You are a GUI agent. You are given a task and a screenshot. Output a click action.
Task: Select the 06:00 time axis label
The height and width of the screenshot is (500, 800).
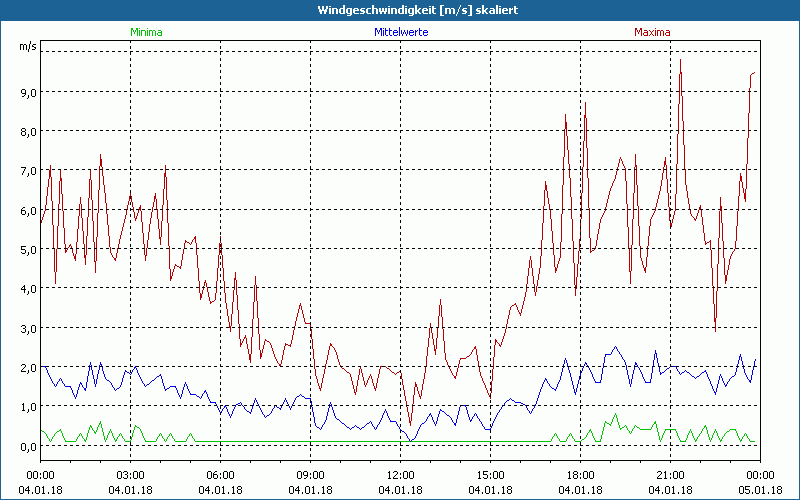tap(220, 474)
